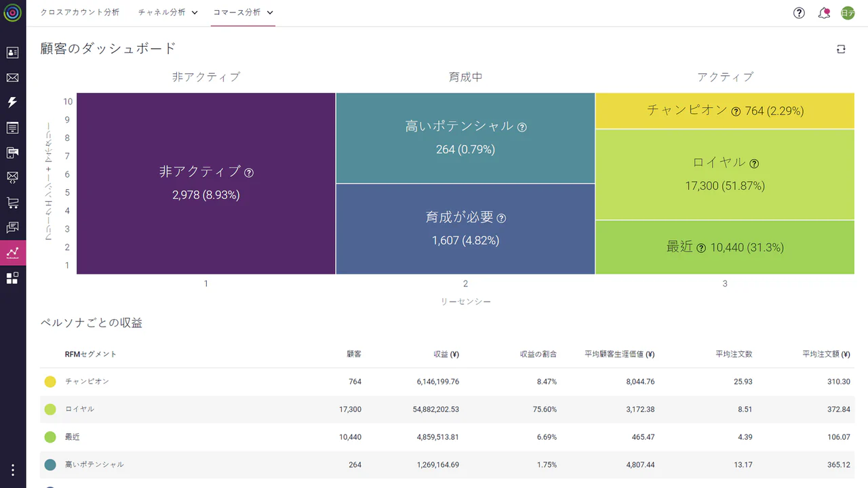Image resolution: width=868 pixels, height=488 pixels.
Task: Open the Forms page icon in the sidebar
Action: 12,127
